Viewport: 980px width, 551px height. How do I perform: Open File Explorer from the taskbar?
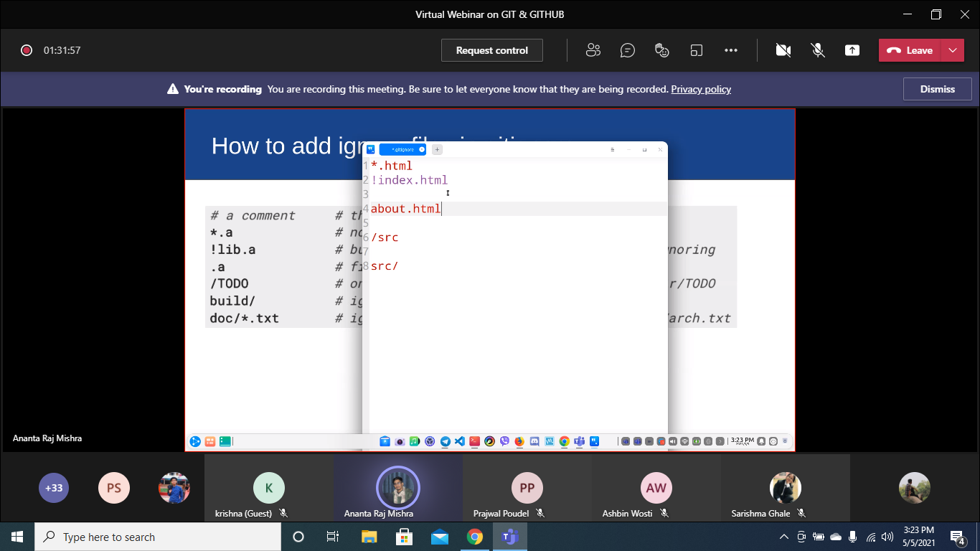tap(369, 537)
